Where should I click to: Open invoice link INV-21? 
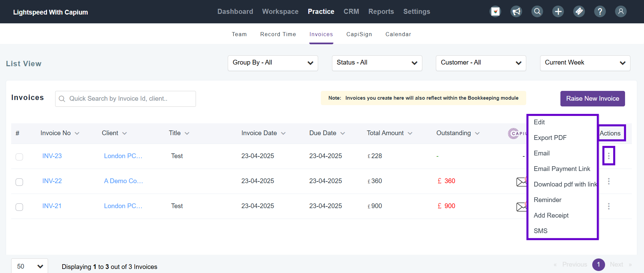(x=52, y=206)
